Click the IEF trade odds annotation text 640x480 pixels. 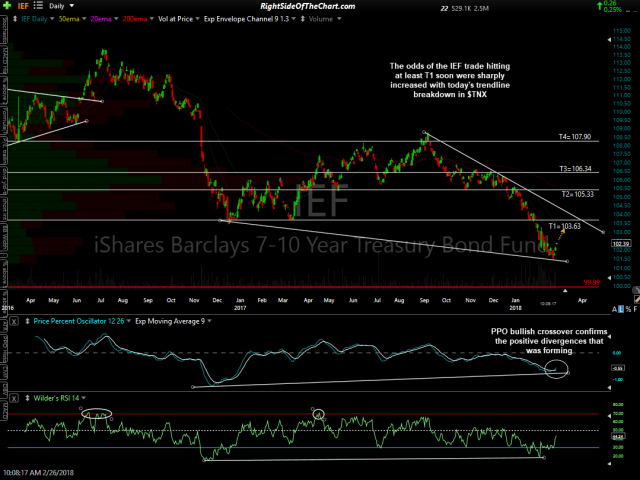tap(450, 80)
